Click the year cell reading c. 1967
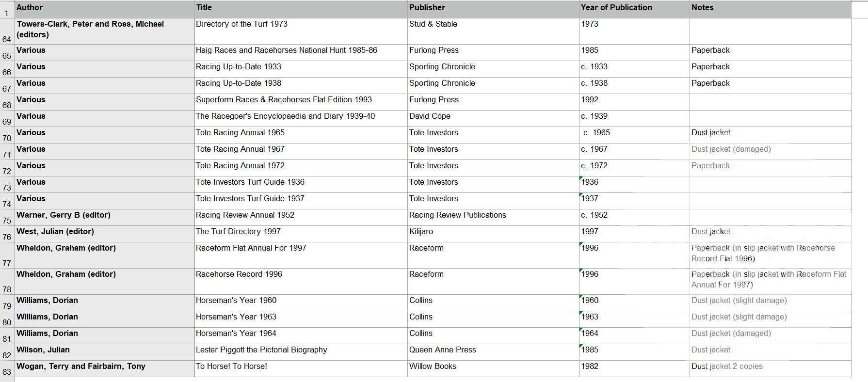868x382 pixels. (x=634, y=152)
